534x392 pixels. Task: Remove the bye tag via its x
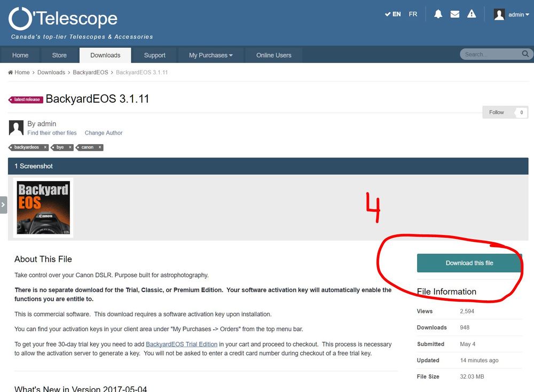[x=70, y=147]
